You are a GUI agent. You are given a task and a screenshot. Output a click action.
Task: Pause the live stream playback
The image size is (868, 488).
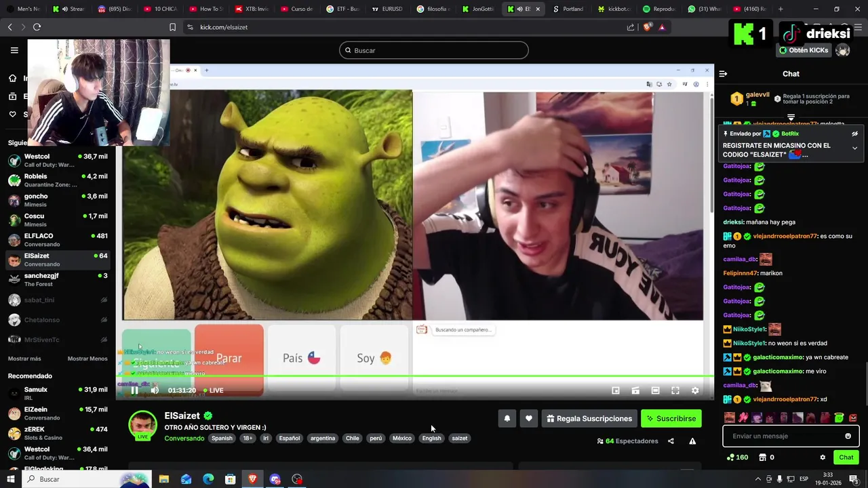134,390
